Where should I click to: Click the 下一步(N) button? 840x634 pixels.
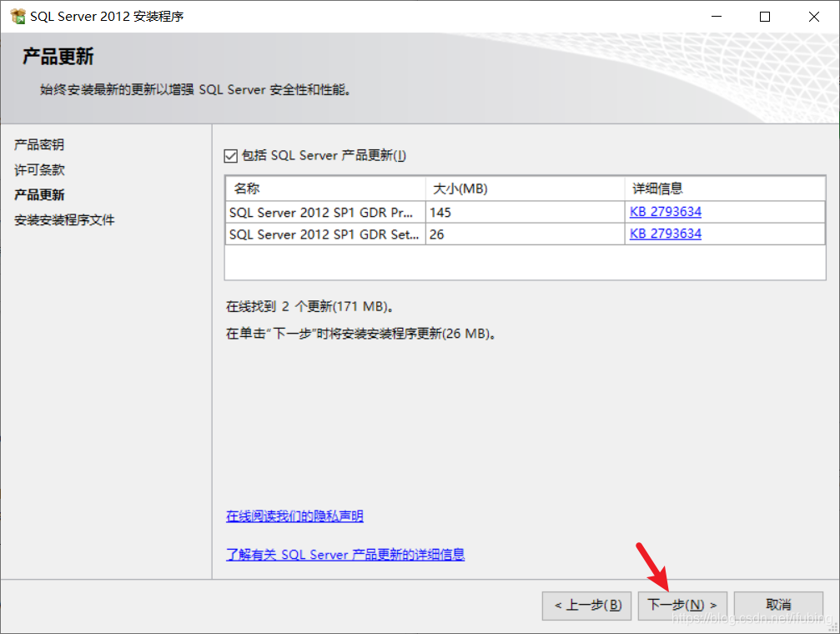tap(682, 606)
